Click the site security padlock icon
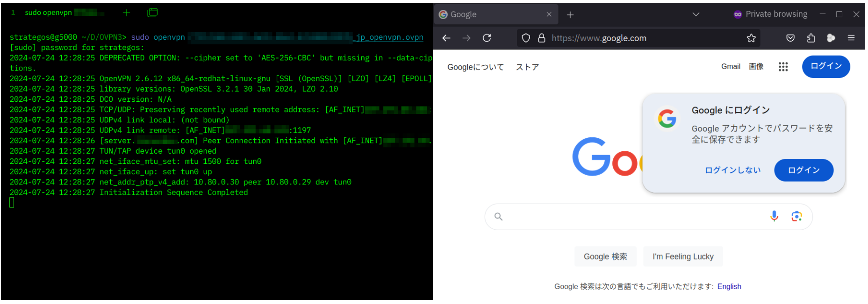Viewport: 868px width, 304px height. [x=542, y=38]
